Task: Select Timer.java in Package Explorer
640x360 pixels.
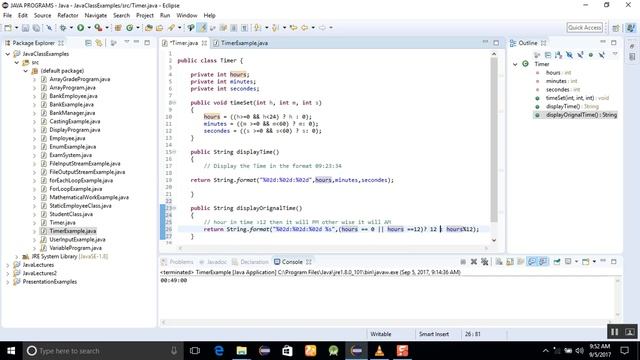Action: [x=62, y=222]
